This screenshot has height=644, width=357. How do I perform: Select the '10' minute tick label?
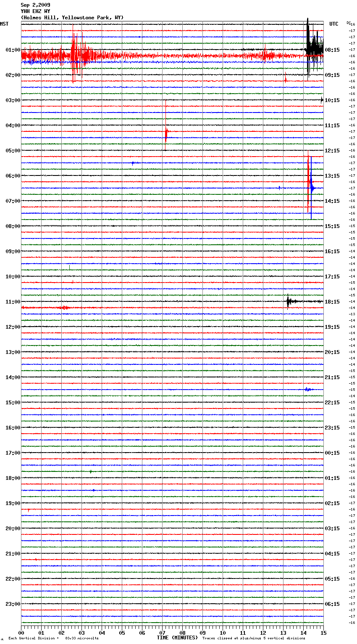pos(223,633)
